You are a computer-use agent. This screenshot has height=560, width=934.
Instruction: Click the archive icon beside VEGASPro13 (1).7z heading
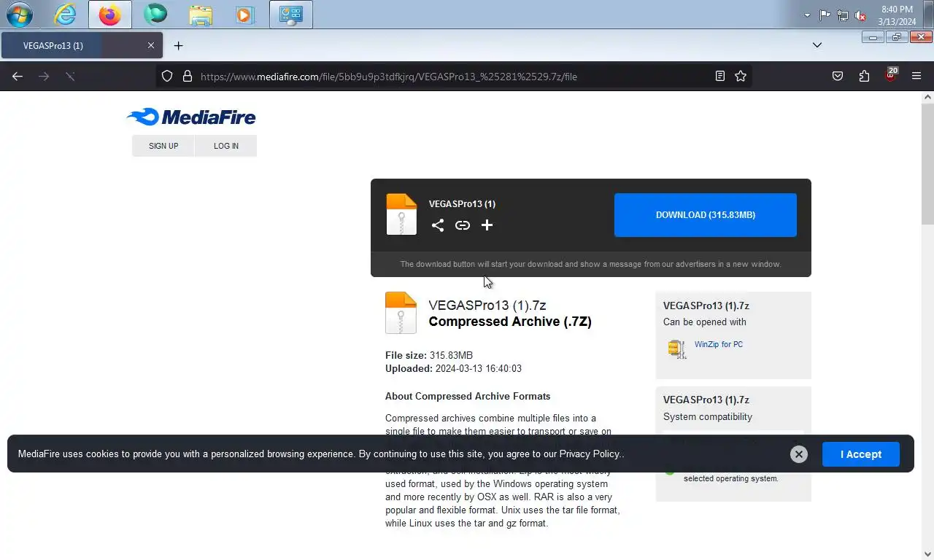[401, 313]
